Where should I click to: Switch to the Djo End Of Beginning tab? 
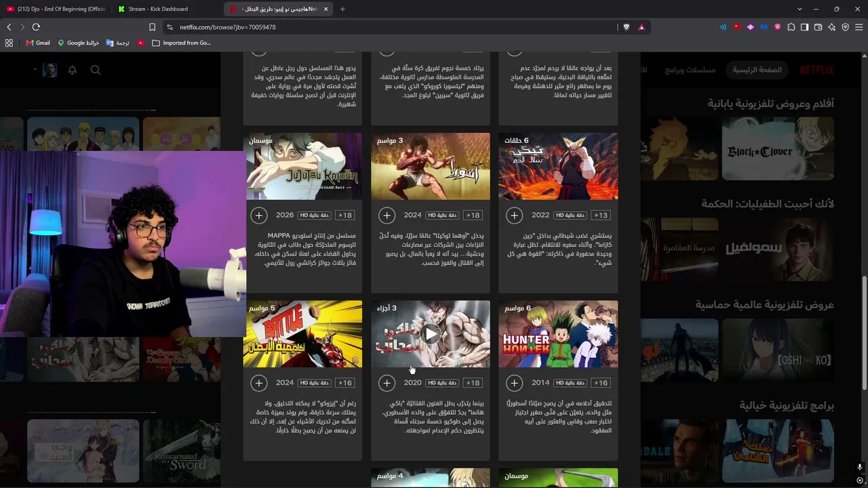click(x=56, y=9)
